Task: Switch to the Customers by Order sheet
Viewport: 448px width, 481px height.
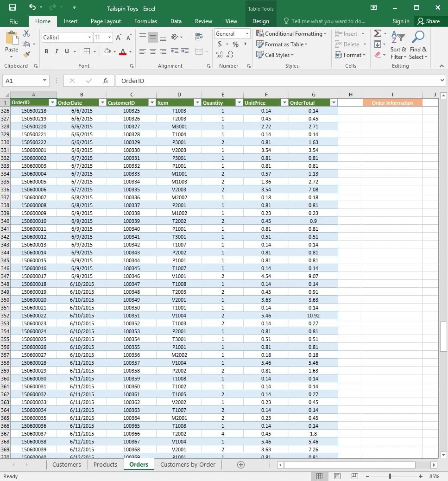Action: coord(188,465)
